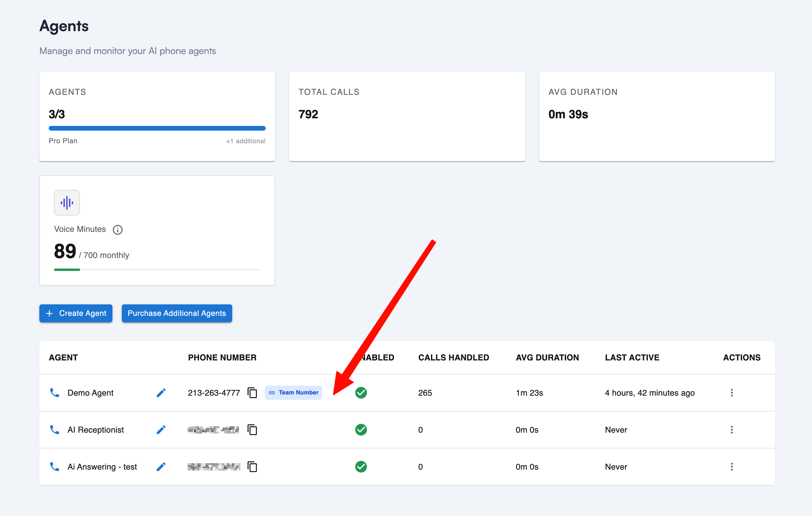Screen dimensions: 812x516
Task: Click the '/ 700 monthly' text
Action: coord(104,255)
